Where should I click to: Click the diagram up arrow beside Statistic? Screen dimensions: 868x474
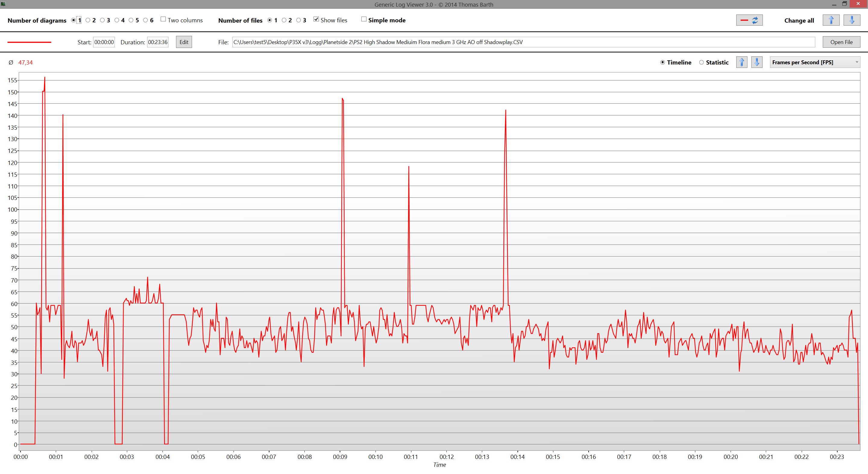click(x=742, y=62)
